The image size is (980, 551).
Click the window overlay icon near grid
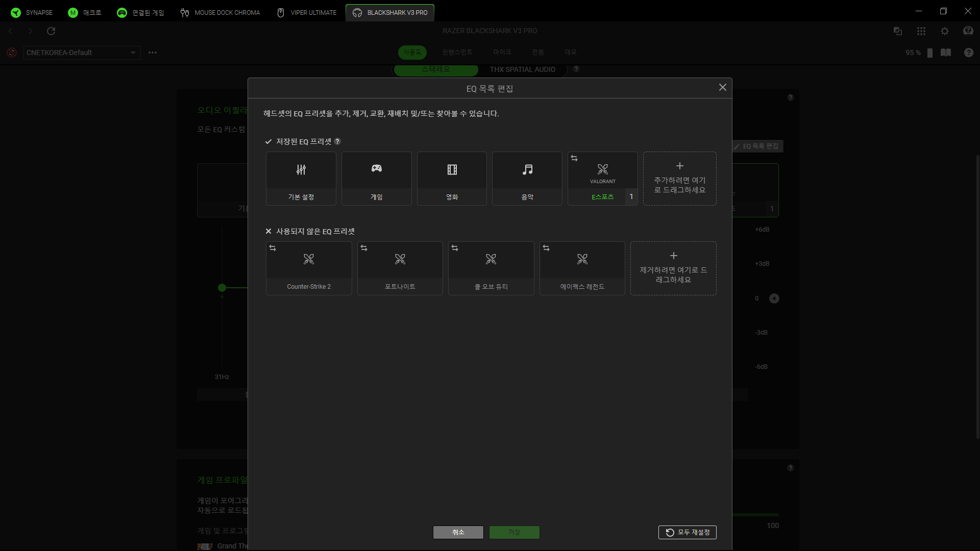[898, 31]
